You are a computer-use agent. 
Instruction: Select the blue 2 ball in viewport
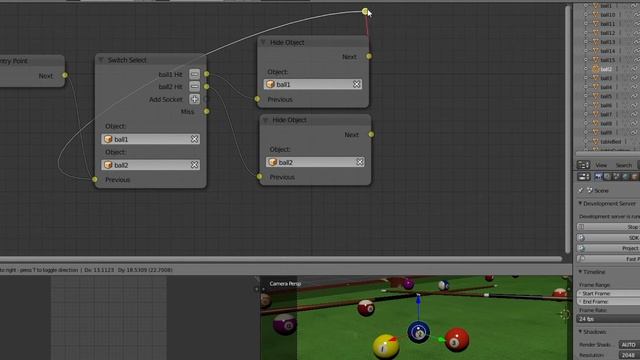point(418,332)
